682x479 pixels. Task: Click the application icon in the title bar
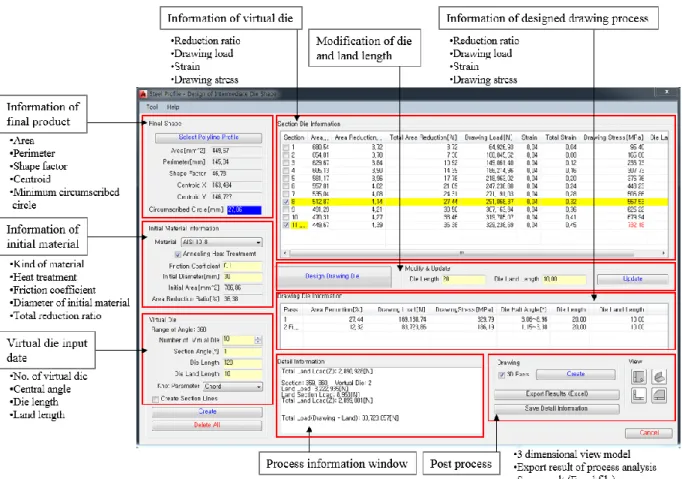[143, 94]
